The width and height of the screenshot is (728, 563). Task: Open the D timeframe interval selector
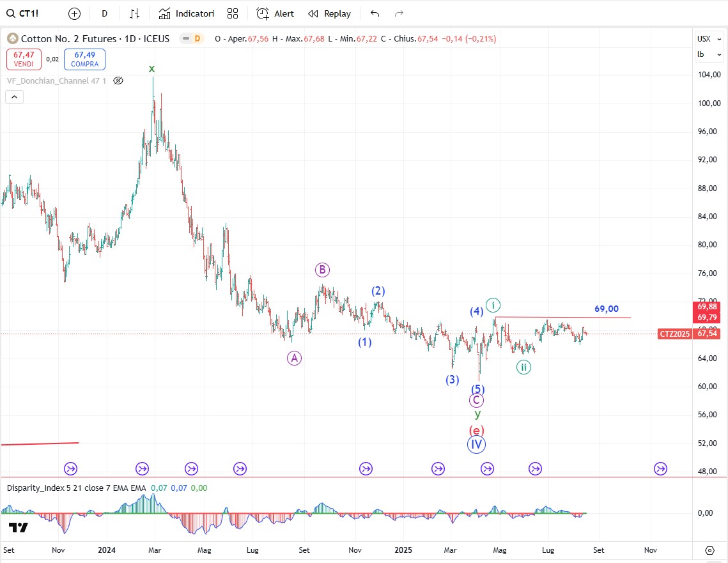[105, 13]
